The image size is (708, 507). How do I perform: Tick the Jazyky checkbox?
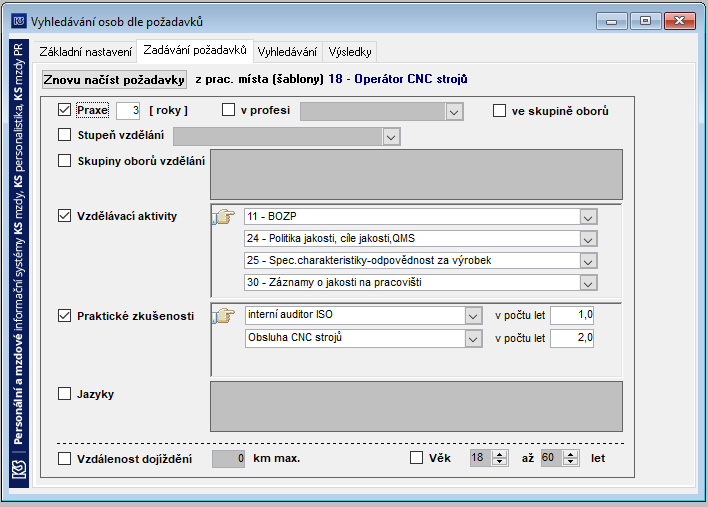pos(65,394)
